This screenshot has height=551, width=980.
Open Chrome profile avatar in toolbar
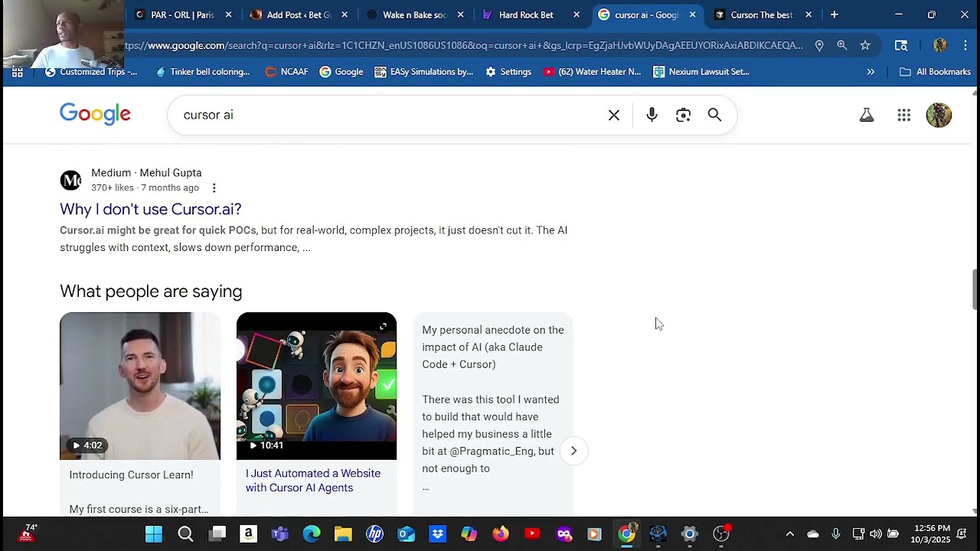(x=940, y=46)
